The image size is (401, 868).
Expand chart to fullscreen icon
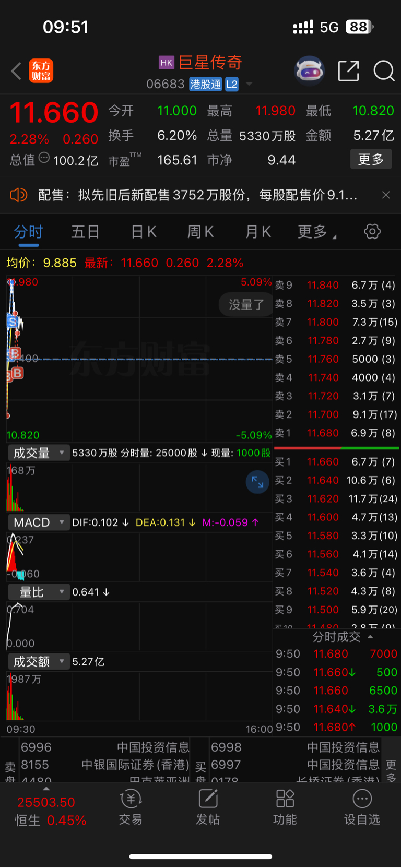tap(257, 482)
